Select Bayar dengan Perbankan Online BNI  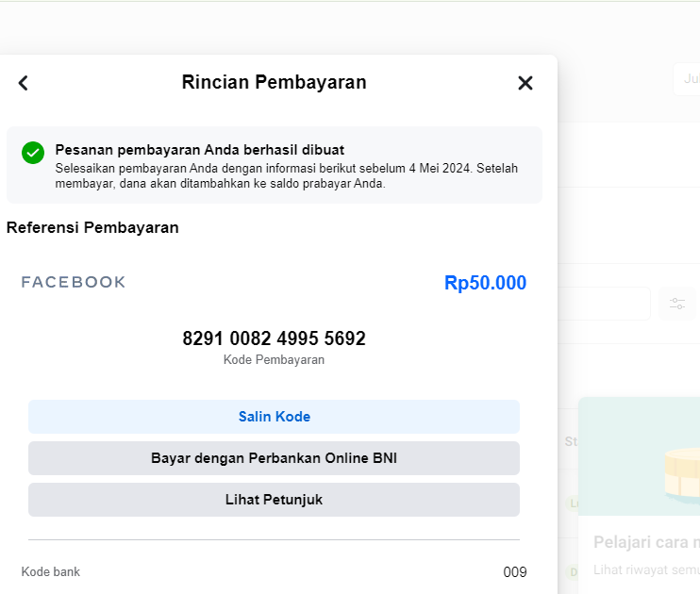tap(274, 458)
